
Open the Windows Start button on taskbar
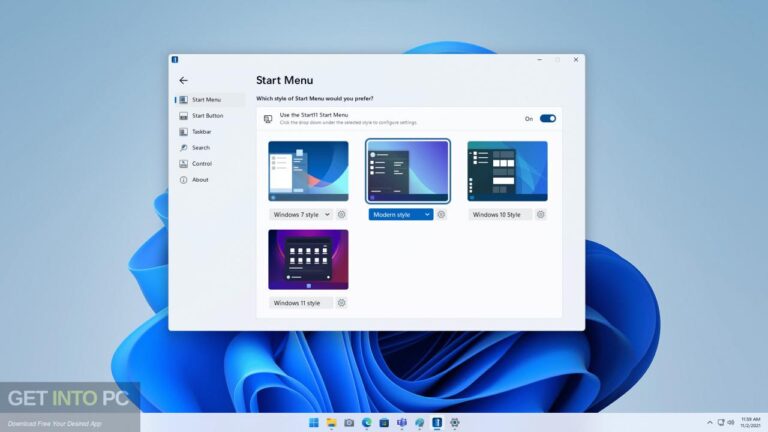point(313,423)
